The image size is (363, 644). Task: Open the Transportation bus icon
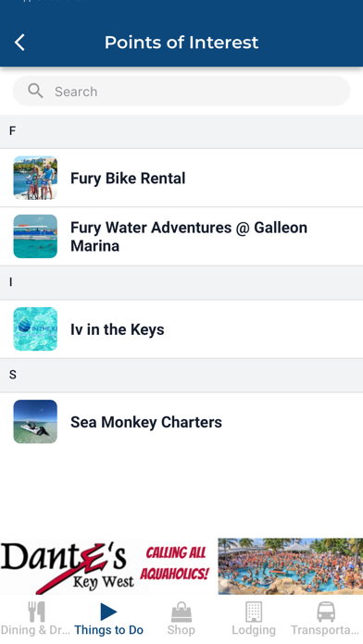click(x=326, y=612)
